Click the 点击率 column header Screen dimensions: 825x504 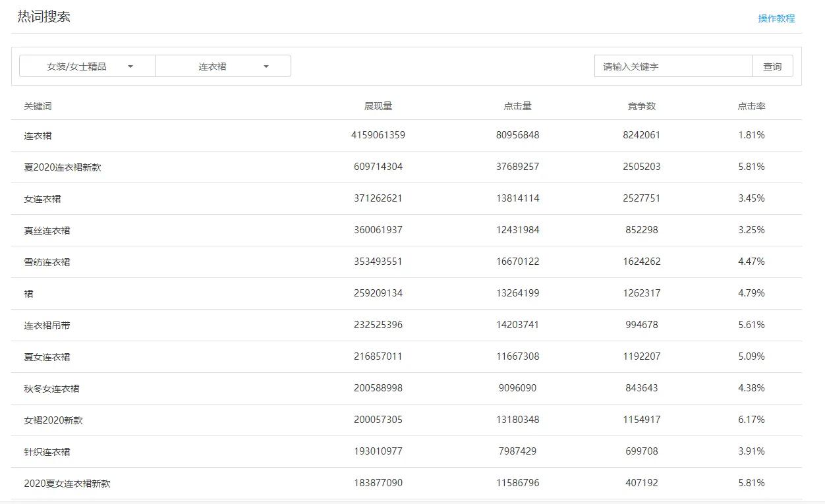pyautogui.click(x=751, y=106)
